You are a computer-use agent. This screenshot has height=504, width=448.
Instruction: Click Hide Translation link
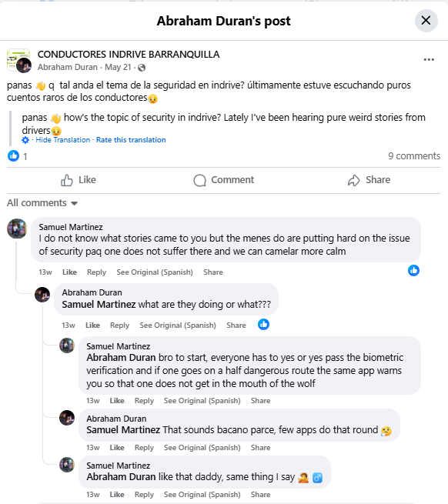point(62,140)
